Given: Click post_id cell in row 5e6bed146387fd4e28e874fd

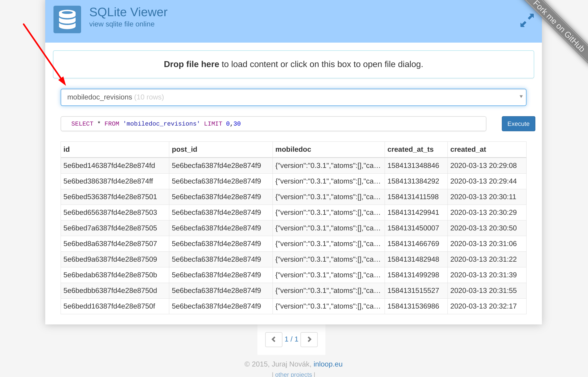Looking at the screenshot, I should [221, 166].
